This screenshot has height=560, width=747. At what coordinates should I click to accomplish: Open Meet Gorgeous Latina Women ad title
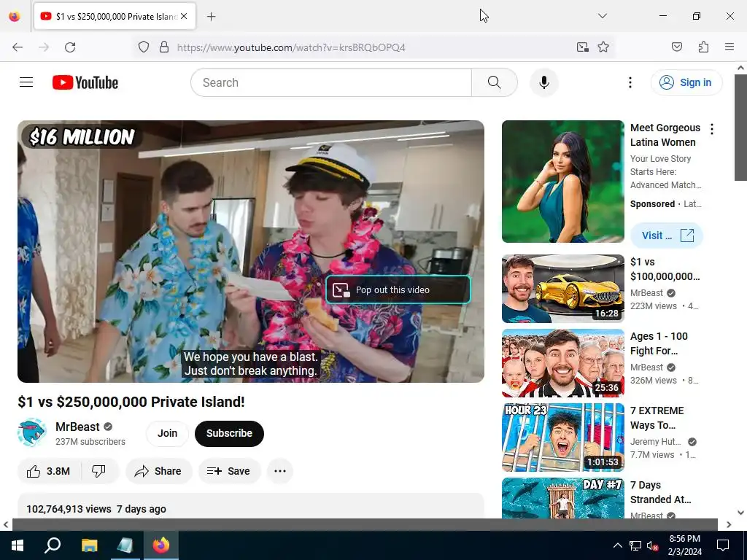(x=665, y=135)
